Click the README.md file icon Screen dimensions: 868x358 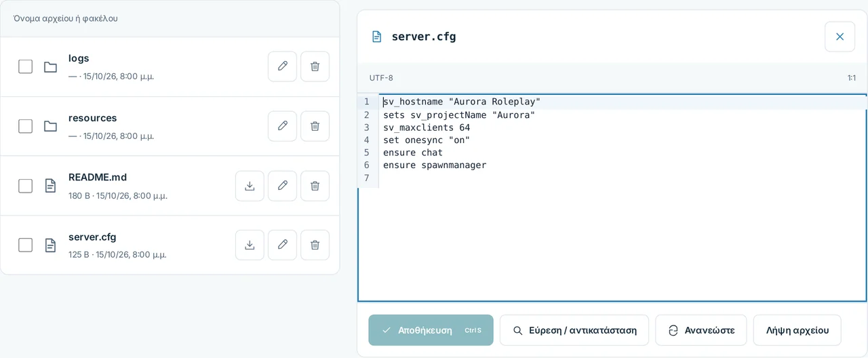tap(50, 186)
